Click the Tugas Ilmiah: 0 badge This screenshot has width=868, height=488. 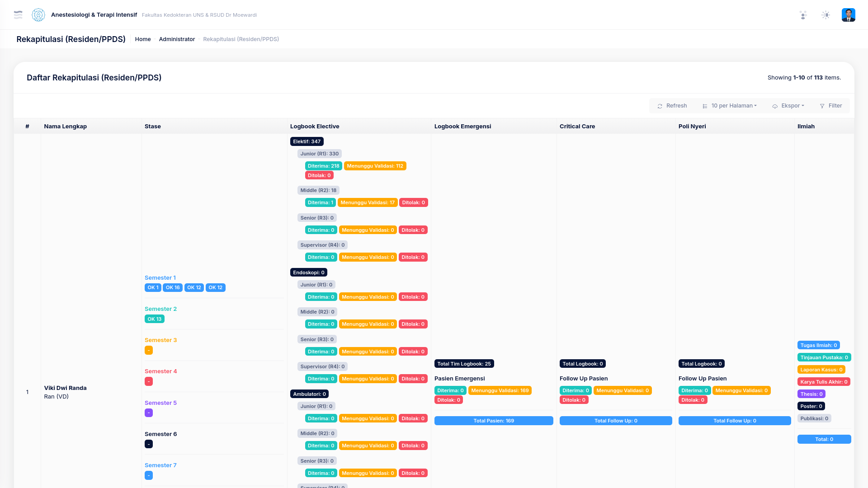coord(819,346)
